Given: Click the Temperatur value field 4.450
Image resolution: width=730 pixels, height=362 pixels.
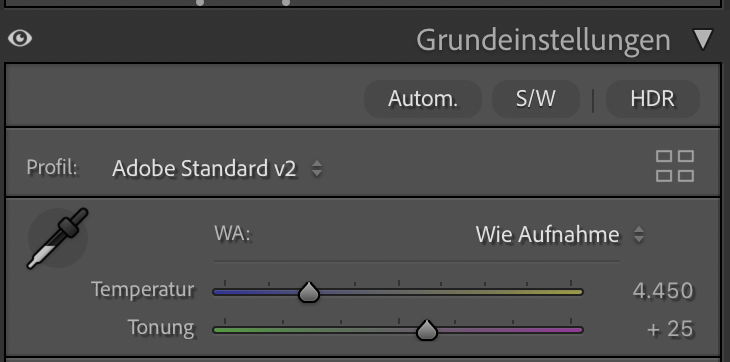Looking at the screenshot, I should (x=662, y=291).
